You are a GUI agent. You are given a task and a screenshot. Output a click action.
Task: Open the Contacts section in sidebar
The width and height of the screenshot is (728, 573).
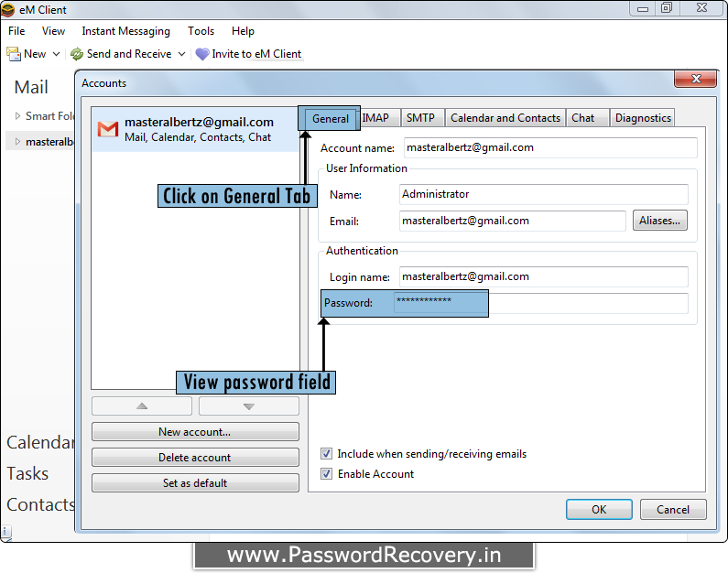(x=40, y=504)
